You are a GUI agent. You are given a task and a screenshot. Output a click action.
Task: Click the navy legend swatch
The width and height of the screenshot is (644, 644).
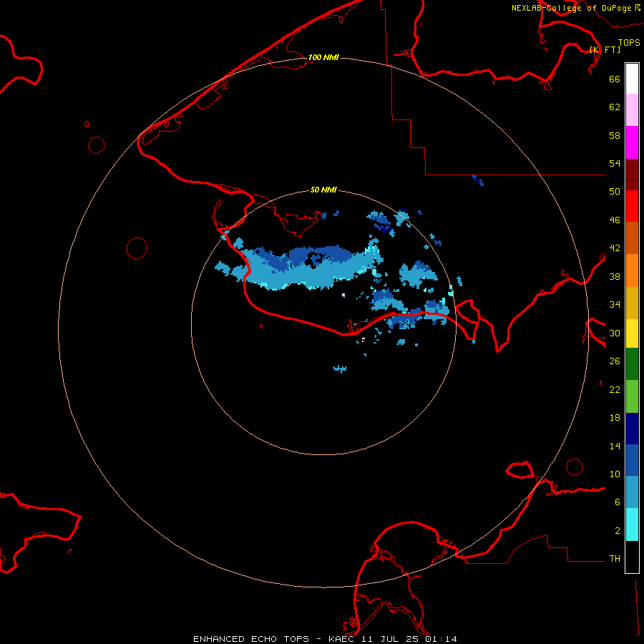(x=632, y=429)
